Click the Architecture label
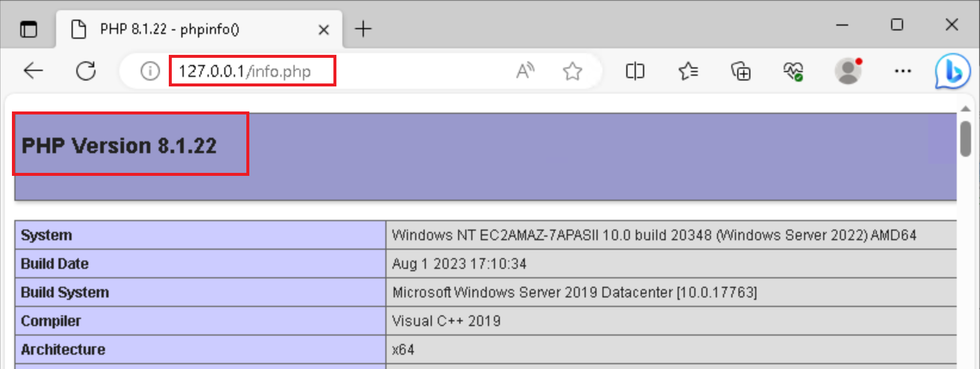The width and height of the screenshot is (980, 369). (63, 349)
